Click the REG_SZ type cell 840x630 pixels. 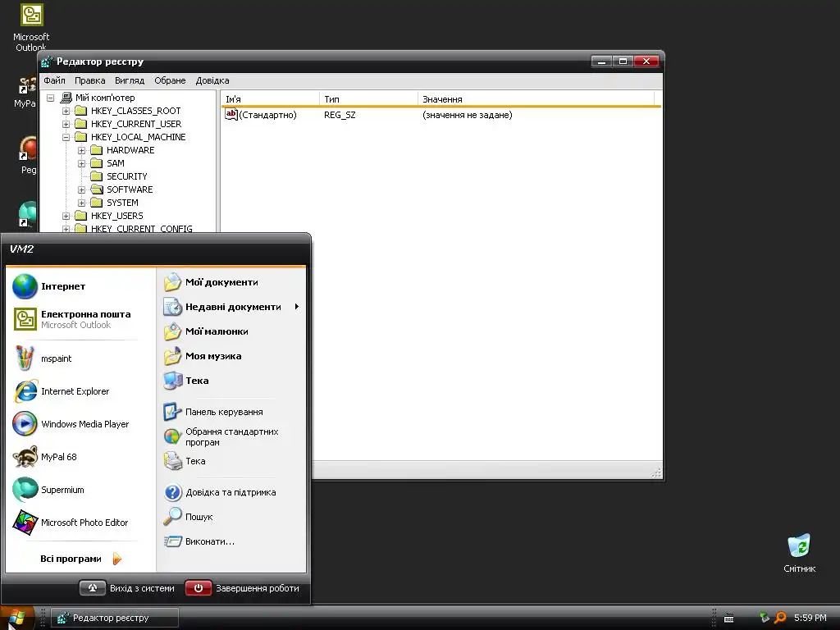340,115
